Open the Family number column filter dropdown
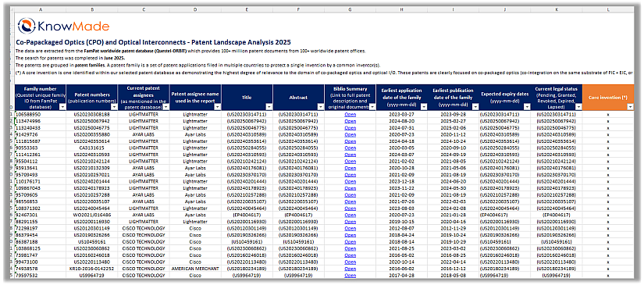644x285 pixels. (62, 107)
